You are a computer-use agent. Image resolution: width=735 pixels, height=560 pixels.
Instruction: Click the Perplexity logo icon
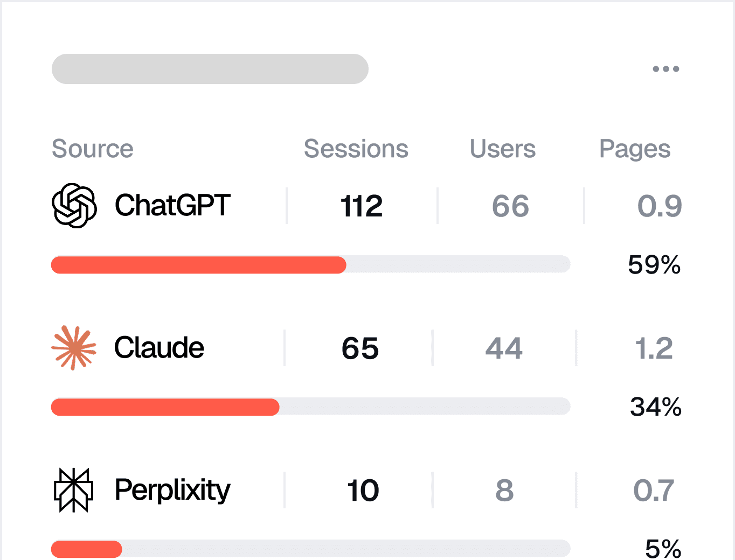[74, 490]
